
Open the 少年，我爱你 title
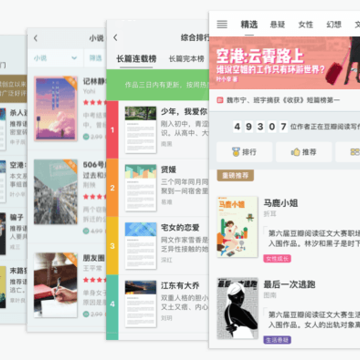(x=184, y=111)
